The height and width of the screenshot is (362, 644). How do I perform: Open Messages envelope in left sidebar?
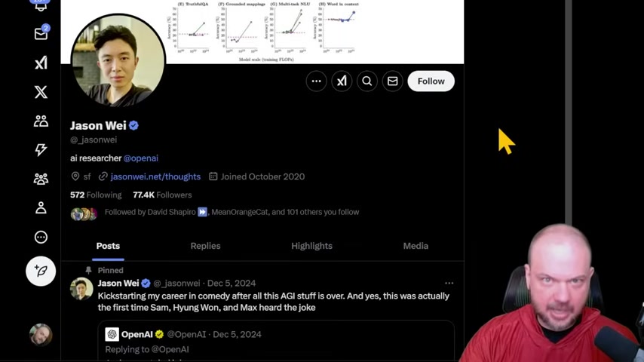click(x=41, y=34)
